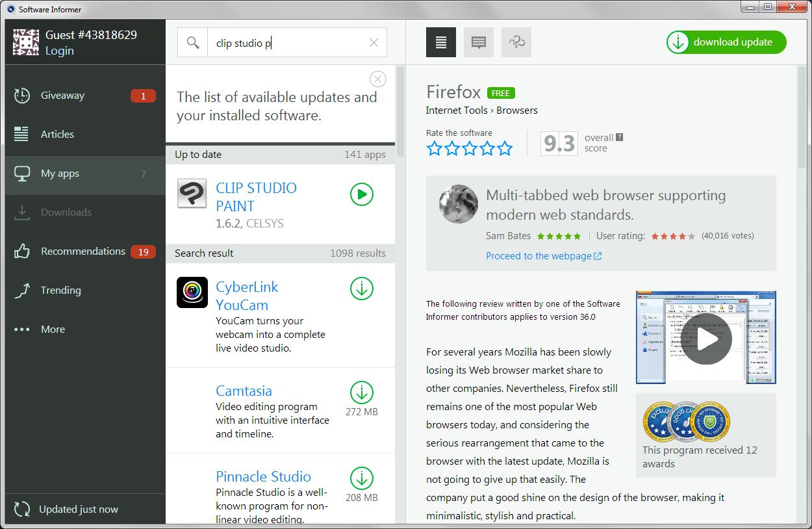Click the Updated just now text
Screen dimensions: 812x529
[79, 510]
